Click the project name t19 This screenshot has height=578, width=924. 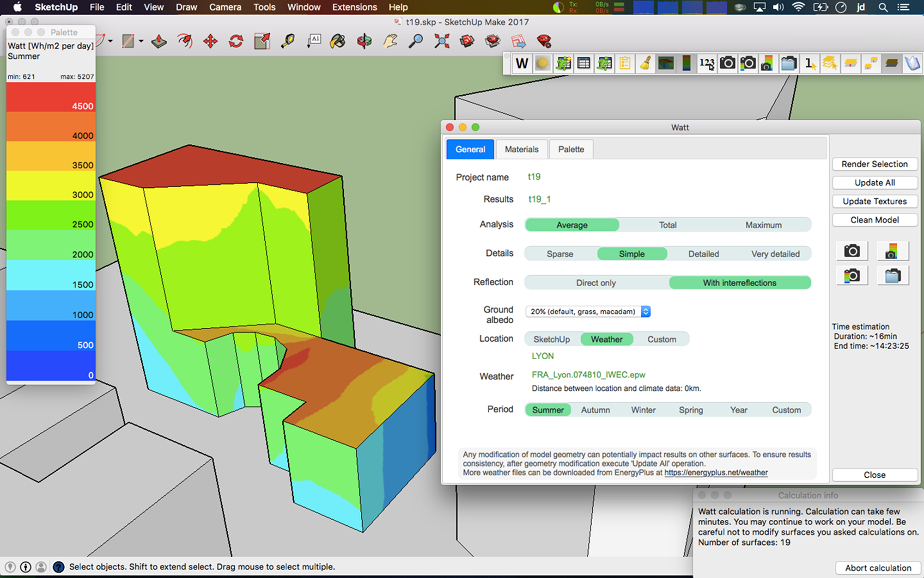tap(534, 177)
